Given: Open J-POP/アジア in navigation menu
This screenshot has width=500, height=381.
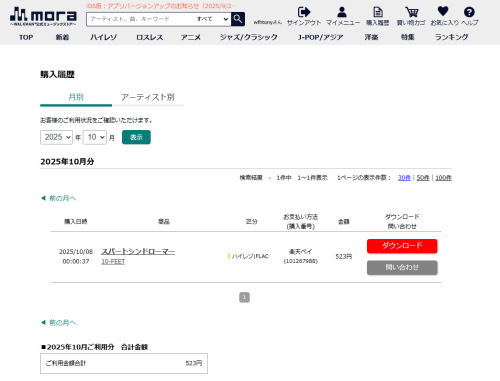Looking at the screenshot, I should coord(320,37).
